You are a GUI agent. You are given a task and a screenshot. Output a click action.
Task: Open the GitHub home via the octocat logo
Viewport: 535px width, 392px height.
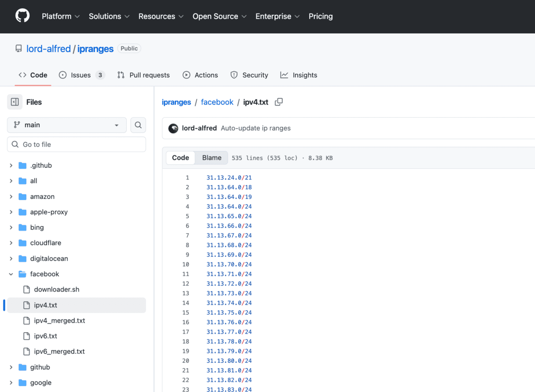click(22, 15)
